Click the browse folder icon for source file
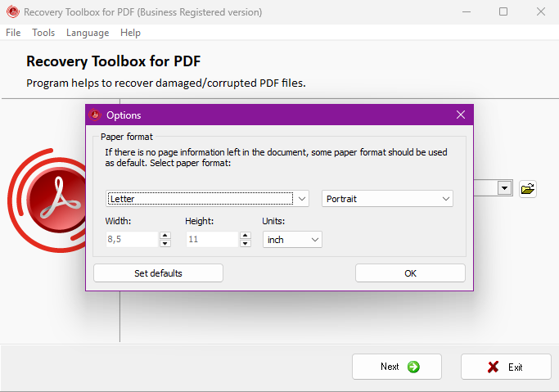Screen dimensions: 559x392 [528, 188]
